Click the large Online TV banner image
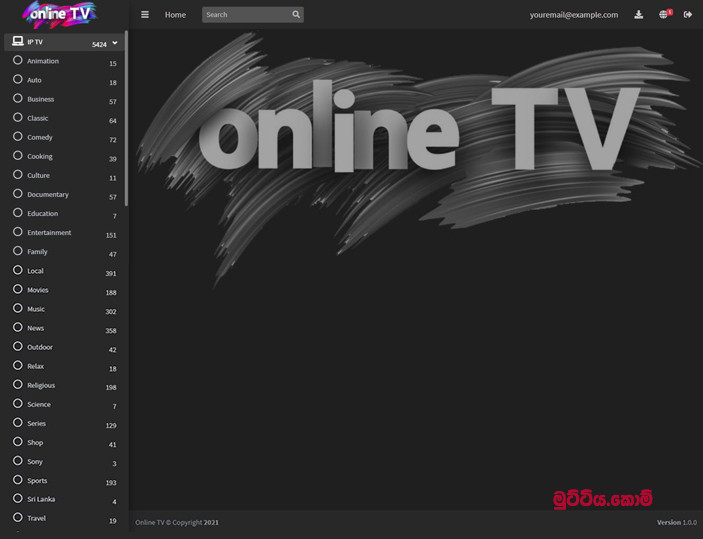 (x=417, y=157)
